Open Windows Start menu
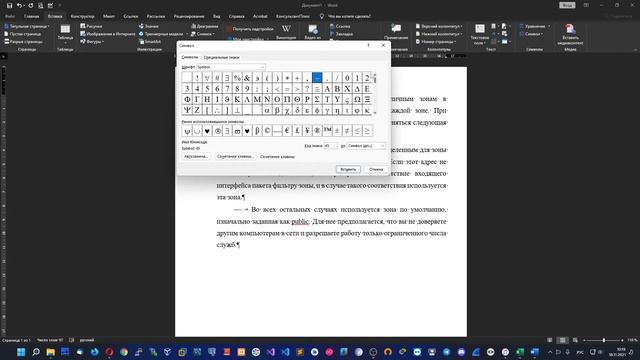The width and height of the screenshot is (640, 360). pos(21,352)
